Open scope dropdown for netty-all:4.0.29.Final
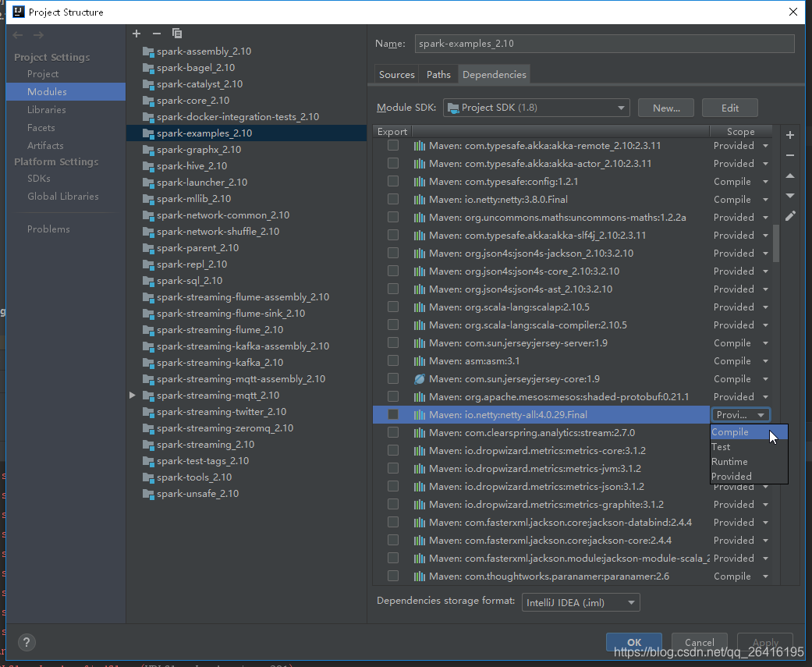 coord(740,415)
